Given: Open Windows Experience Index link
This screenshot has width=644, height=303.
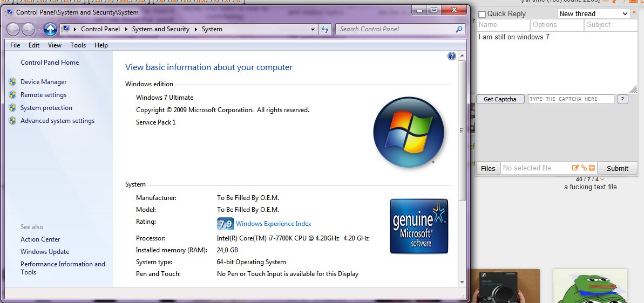Looking at the screenshot, I should tap(274, 224).
